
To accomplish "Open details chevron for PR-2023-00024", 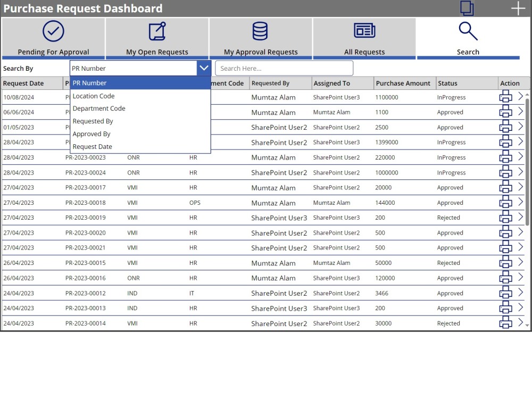I will (x=520, y=172).
